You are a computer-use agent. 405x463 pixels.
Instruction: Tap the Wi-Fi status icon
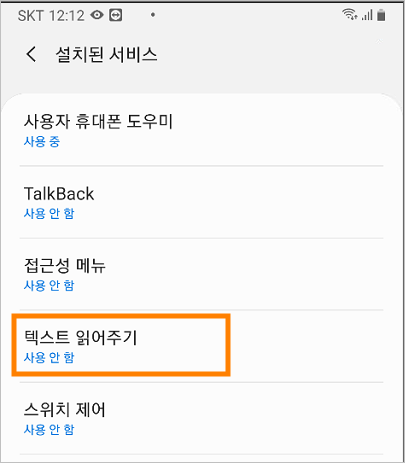[350, 14]
